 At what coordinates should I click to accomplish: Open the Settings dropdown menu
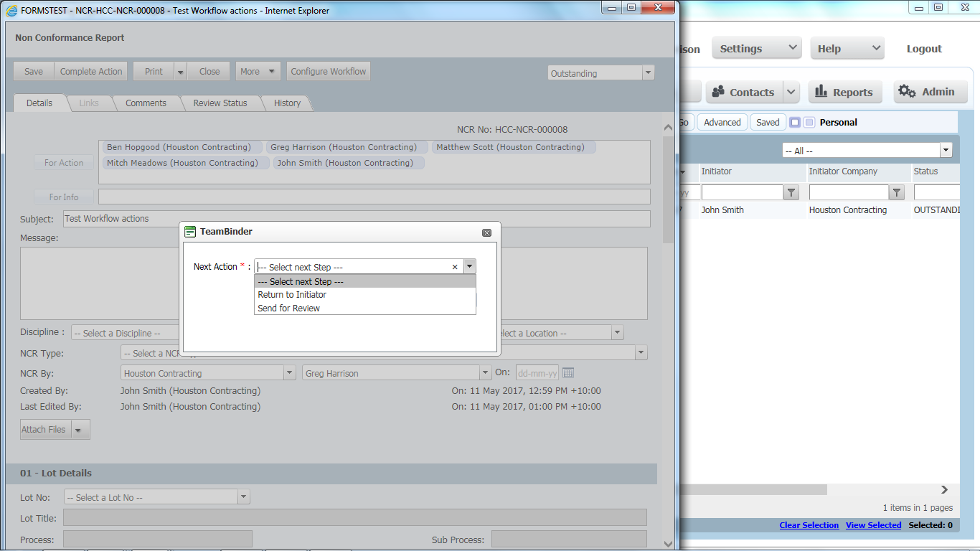point(757,49)
